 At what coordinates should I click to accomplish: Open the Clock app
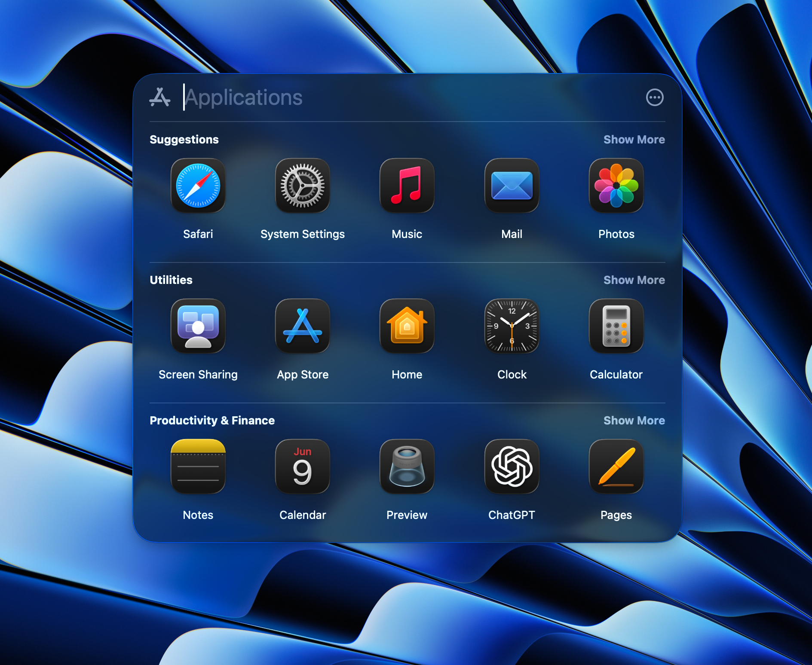[512, 326]
